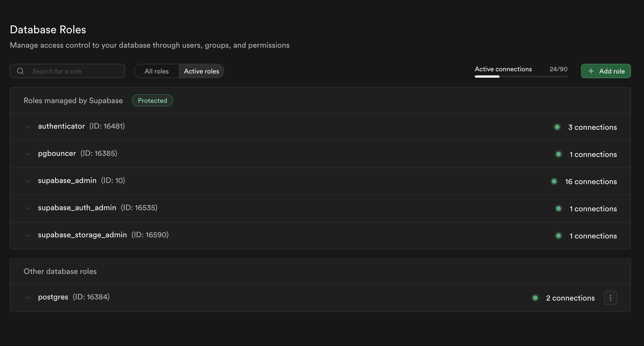The width and height of the screenshot is (644, 346).
Task: Expand the authenticator role row
Action: [x=27, y=127]
